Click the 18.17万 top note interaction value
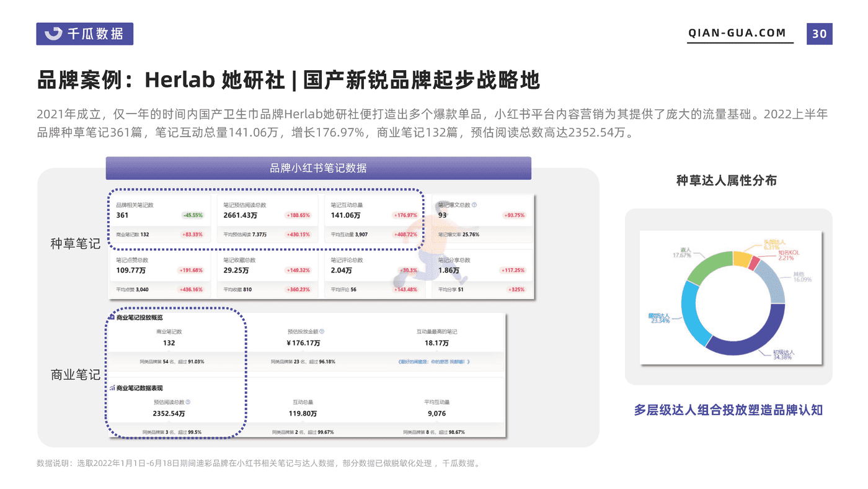868x489 pixels. coord(436,343)
